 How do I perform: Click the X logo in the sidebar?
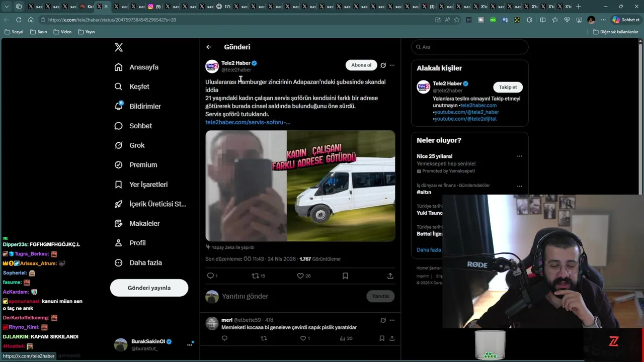tap(119, 47)
